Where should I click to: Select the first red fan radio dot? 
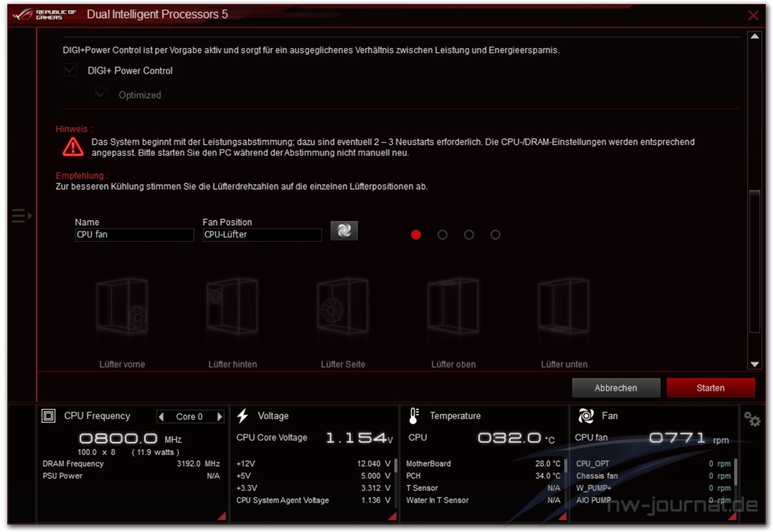415,234
